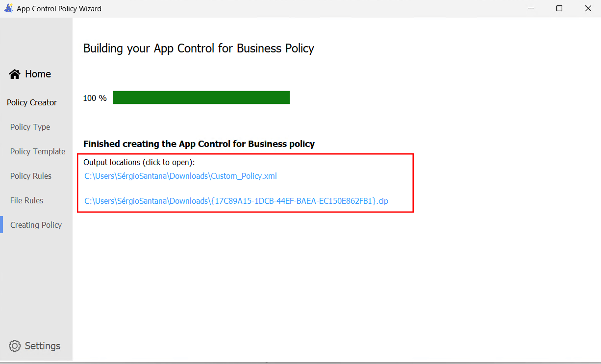Open the Policy Rules step
601x364 pixels.
tap(31, 176)
